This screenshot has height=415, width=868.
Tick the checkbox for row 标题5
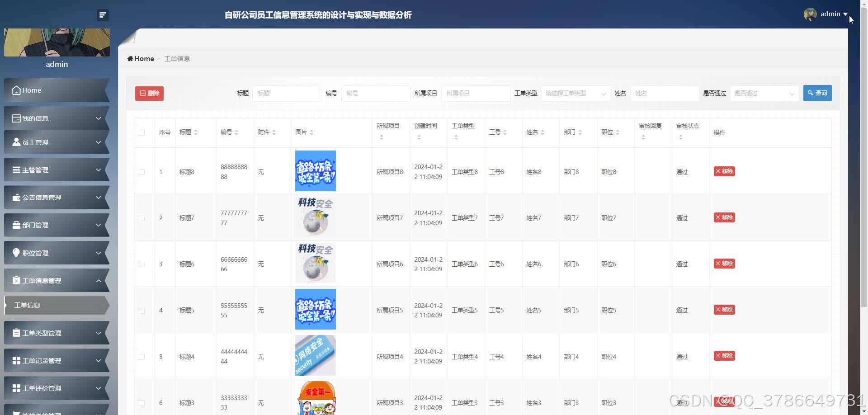coord(142,310)
